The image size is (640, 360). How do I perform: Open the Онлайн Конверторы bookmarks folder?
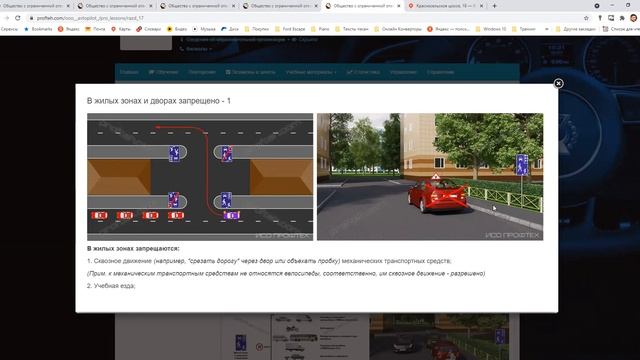click(x=398, y=29)
